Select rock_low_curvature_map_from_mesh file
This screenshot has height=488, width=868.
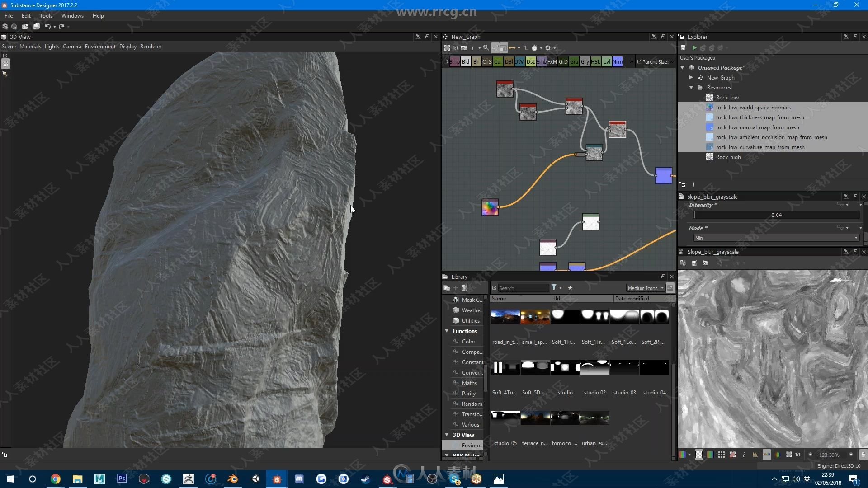(x=759, y=146)
